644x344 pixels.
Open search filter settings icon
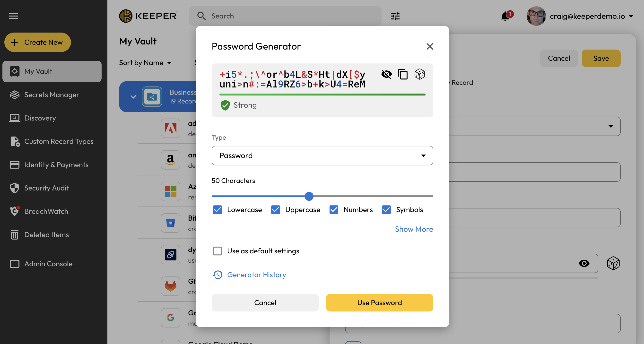click(x=395, y=16)
